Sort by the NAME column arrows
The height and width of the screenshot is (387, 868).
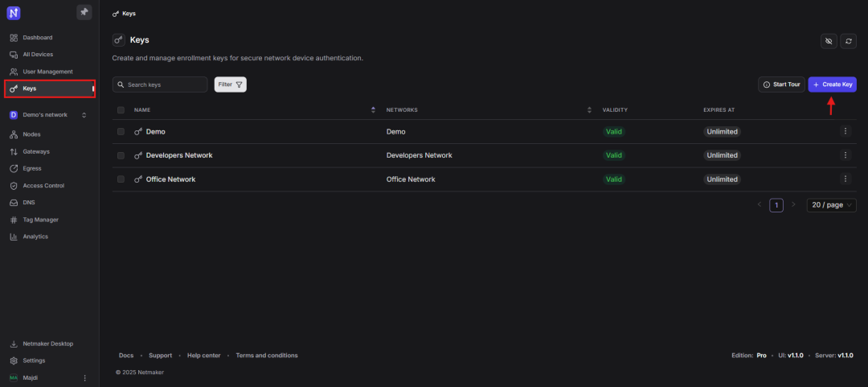click(x=373, y=109)
